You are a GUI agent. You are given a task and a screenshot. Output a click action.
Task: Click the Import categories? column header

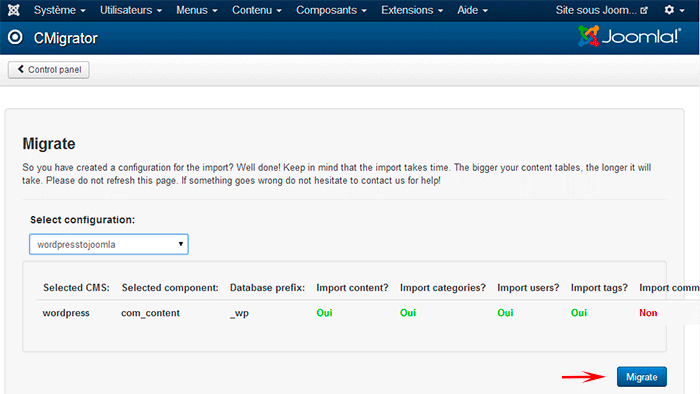coord(443,288)
